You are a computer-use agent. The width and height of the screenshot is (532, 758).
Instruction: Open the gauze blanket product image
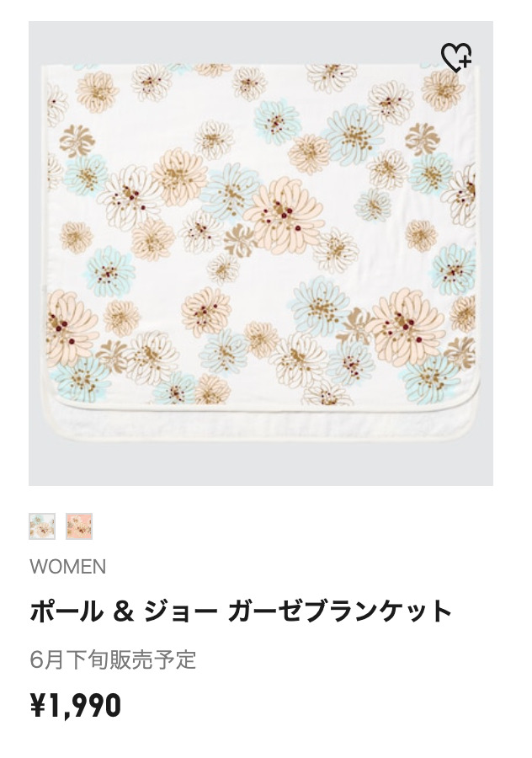coord(261,254)
